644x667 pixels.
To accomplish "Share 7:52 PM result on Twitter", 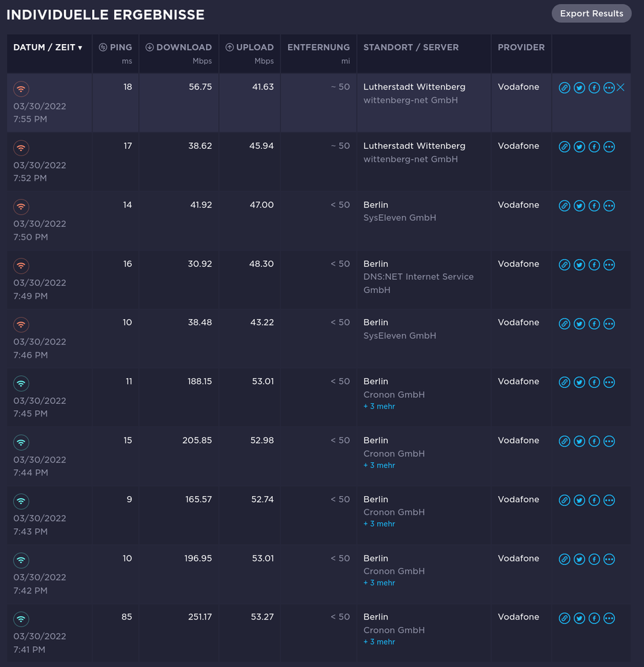I will point(579,147).
